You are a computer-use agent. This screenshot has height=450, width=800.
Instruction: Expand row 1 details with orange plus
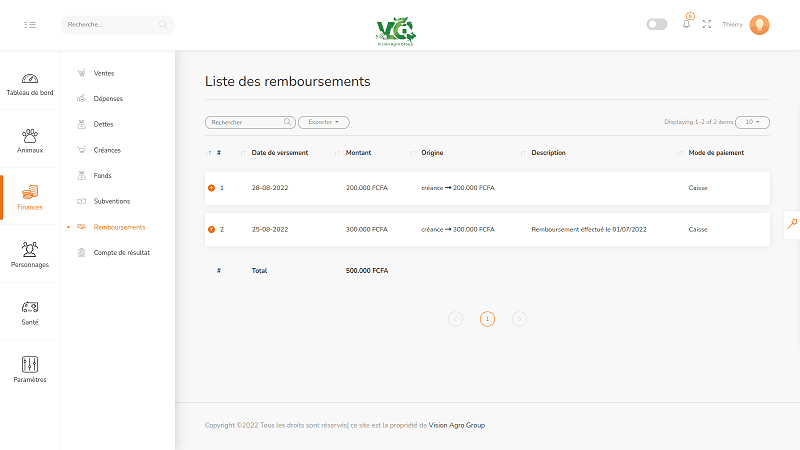[x=211, y=188]
